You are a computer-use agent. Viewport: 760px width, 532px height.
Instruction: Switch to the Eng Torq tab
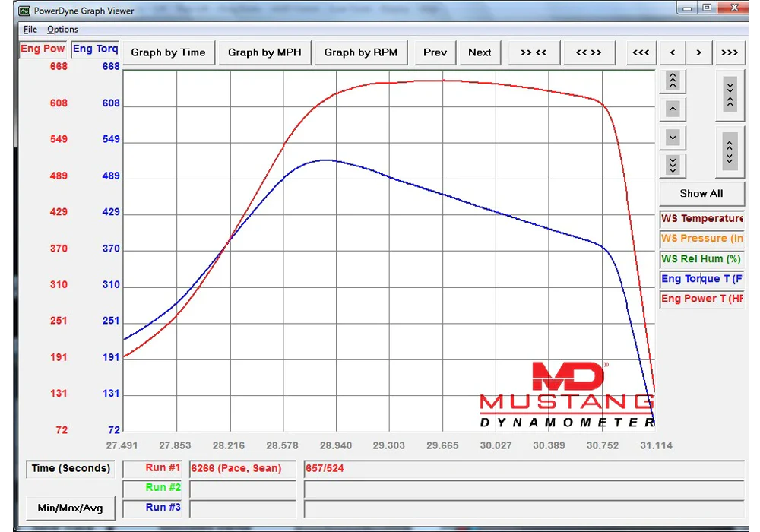pyautogui.click(x=94, y=48)
